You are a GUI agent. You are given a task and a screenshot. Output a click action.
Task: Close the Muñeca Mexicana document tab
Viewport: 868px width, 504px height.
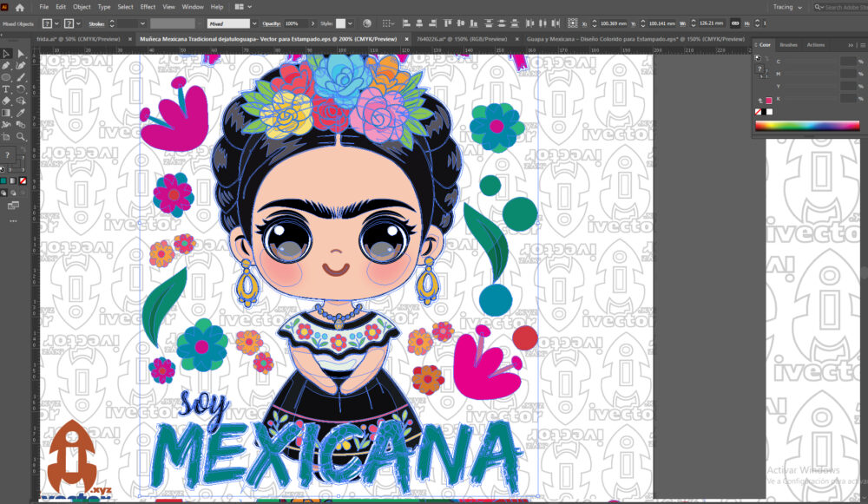coord(406,39)
